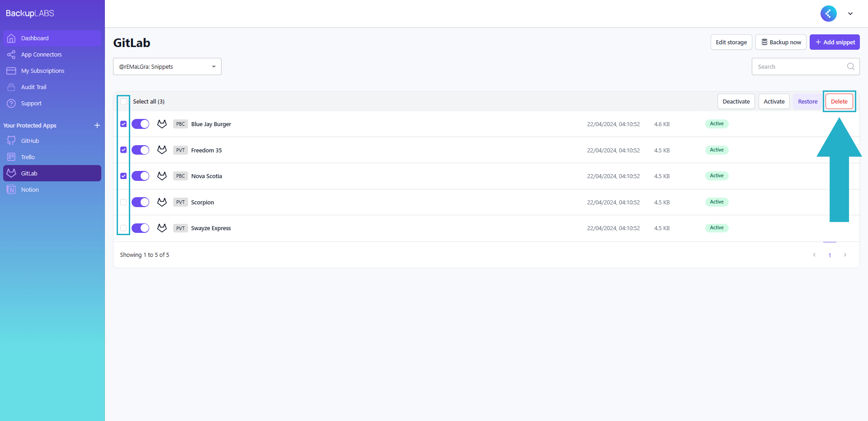868x421 pixels.
Task: Uncheck the Nova Scotia checkbox
Action: (123, 176)
